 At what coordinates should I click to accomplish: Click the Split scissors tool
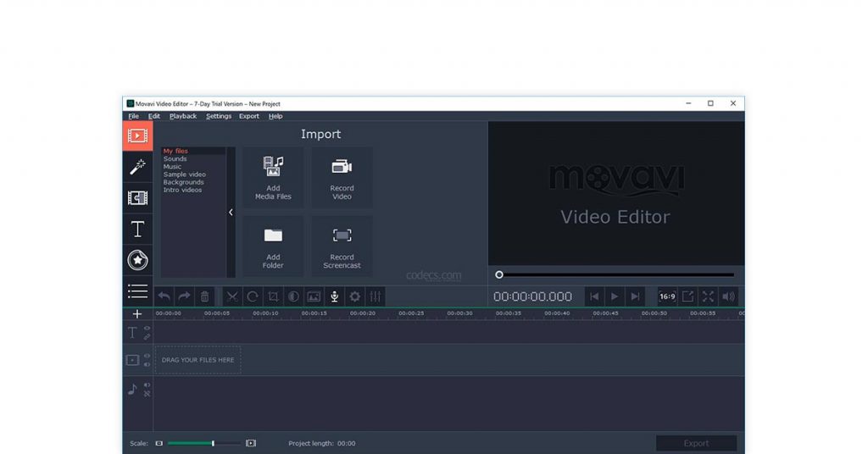click(232, 296)
